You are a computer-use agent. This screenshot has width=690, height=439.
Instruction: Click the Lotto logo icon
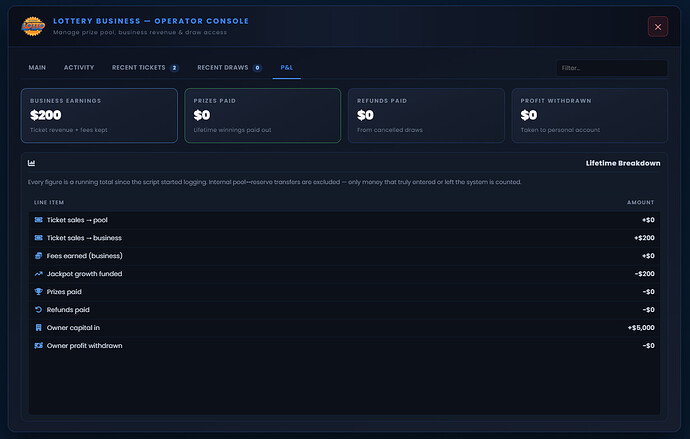33,26
